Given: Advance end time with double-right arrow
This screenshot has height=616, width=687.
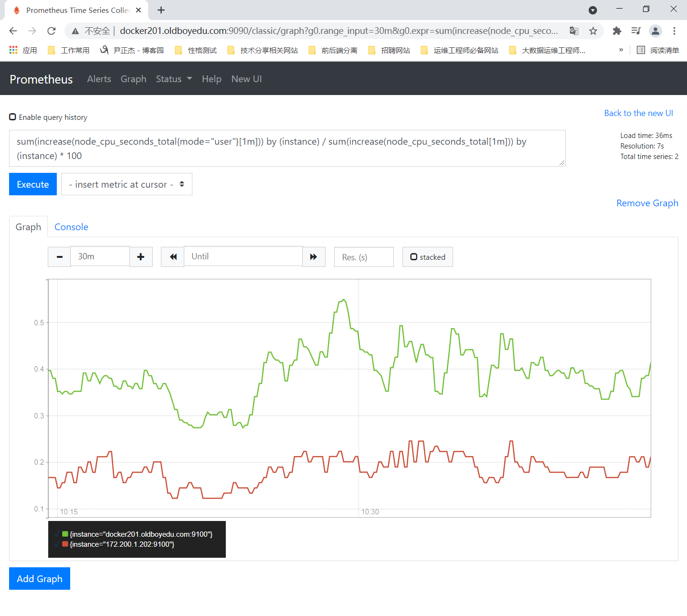Looking at the screenshot, I should (x=314, y=257).
